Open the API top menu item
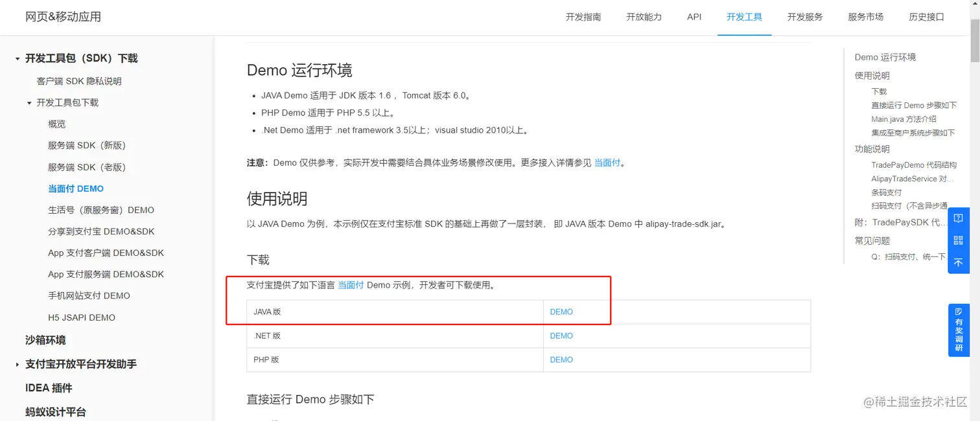Screen dimensions: 980x421 pos(694,17)
